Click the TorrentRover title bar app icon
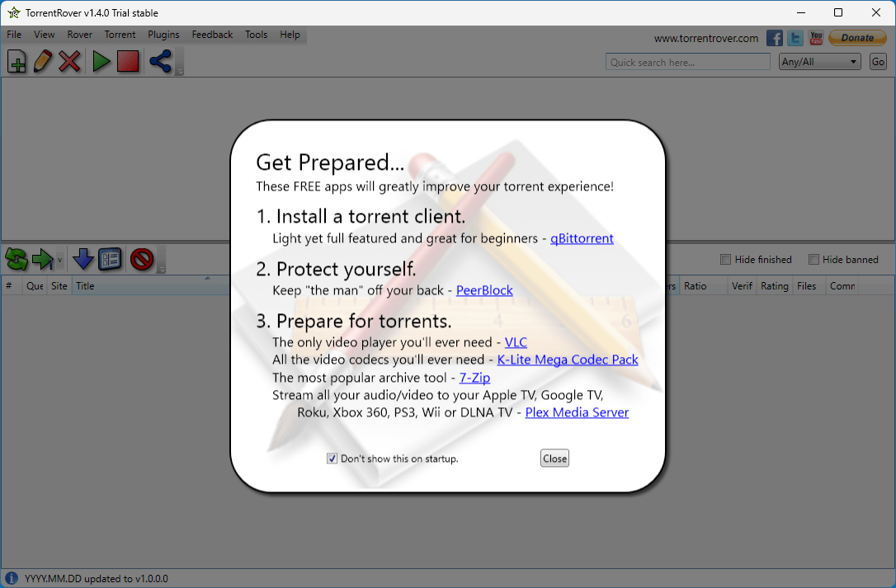The height and width of the screenshot is (588, 896). click(x=14, y=12)
